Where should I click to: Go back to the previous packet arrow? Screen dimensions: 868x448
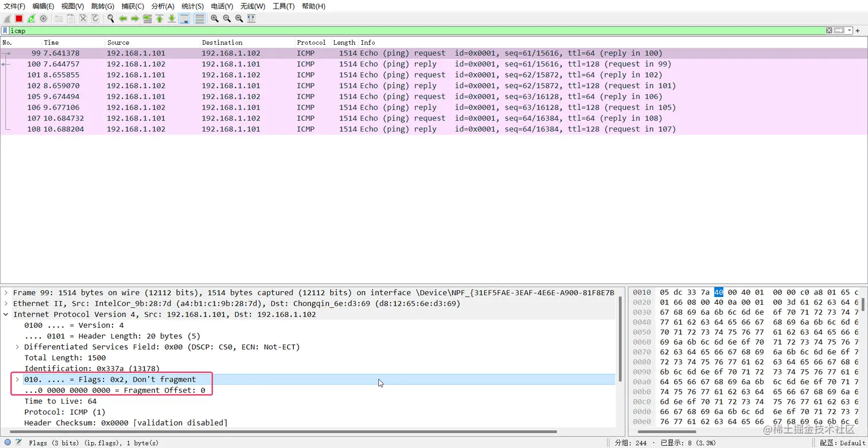click(122, 18)
